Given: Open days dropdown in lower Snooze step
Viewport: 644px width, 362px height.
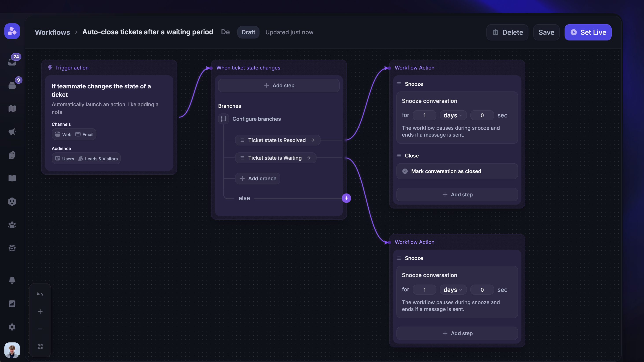Looking at the screenshot, I should click(x=453, y=290).
